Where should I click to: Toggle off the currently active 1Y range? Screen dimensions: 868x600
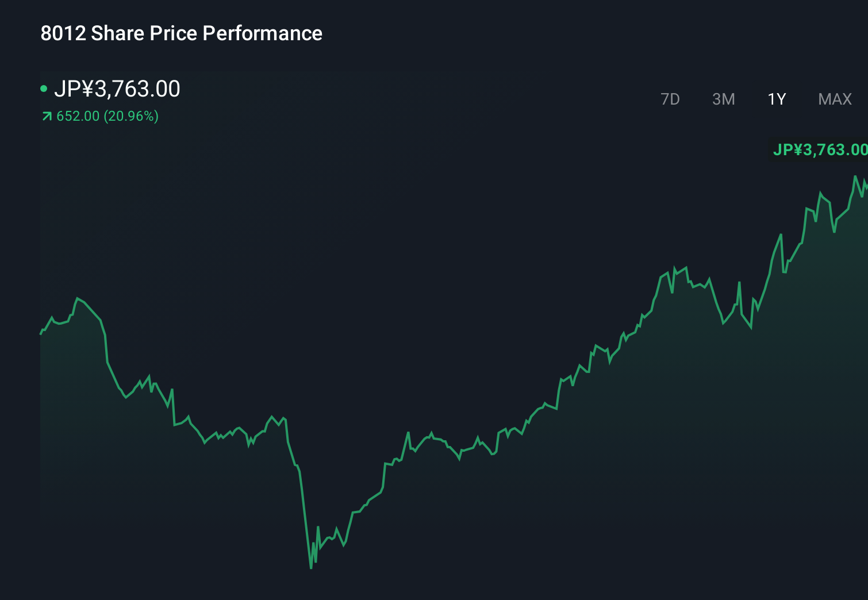[776, 99]
